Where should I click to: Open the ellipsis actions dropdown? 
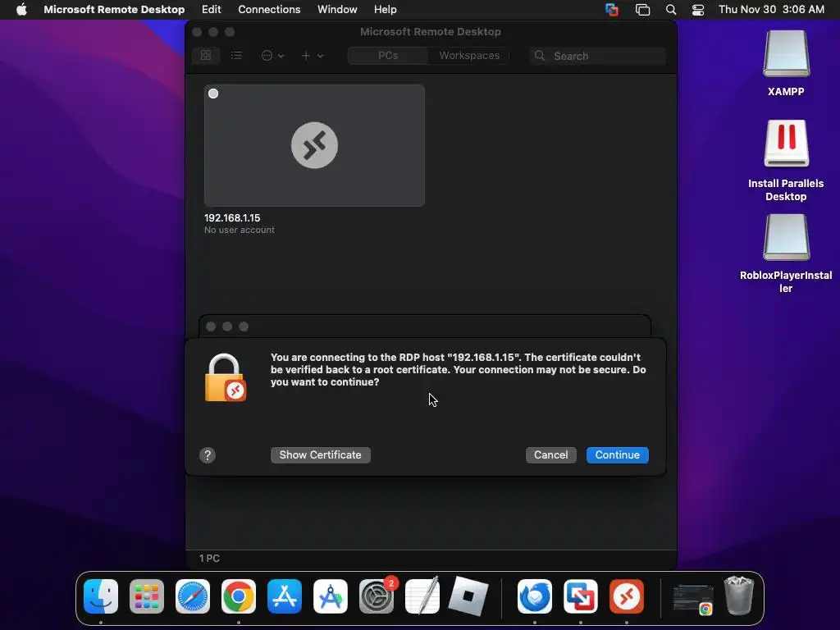click(x=272, y=55)
